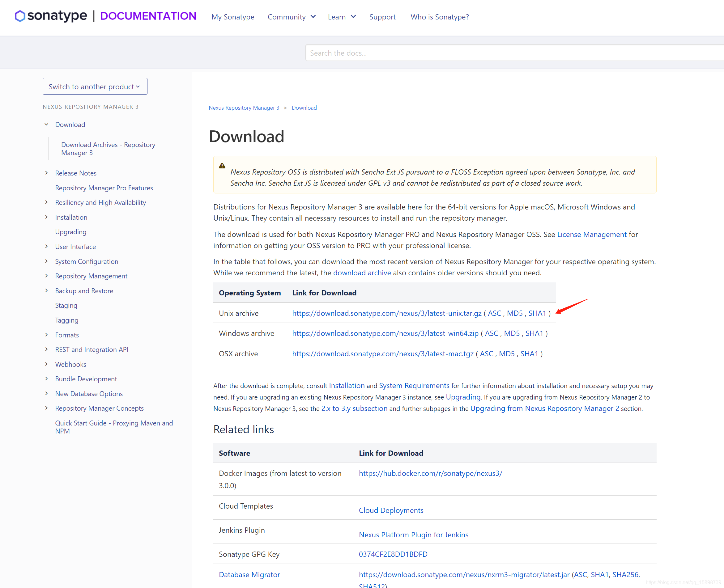Open SHA1 checksum for Database Migrator
724x588 pixels.
coord(599,574)
